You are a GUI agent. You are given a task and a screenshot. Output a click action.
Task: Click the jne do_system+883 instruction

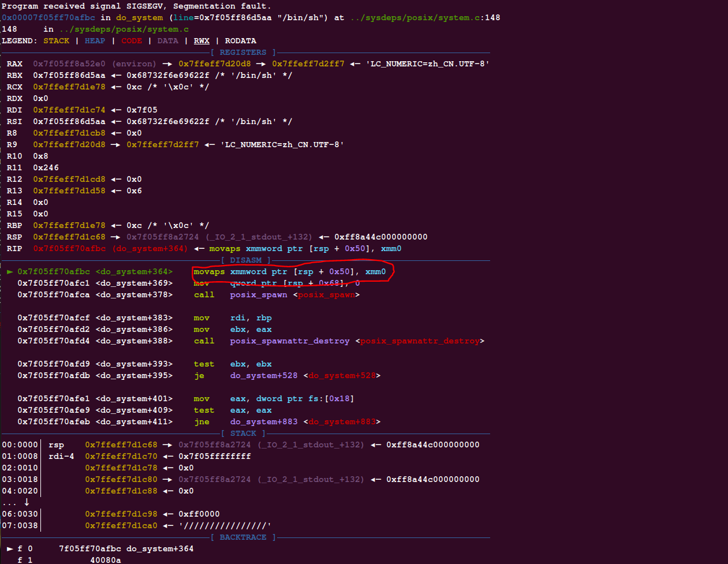(287, 422)
